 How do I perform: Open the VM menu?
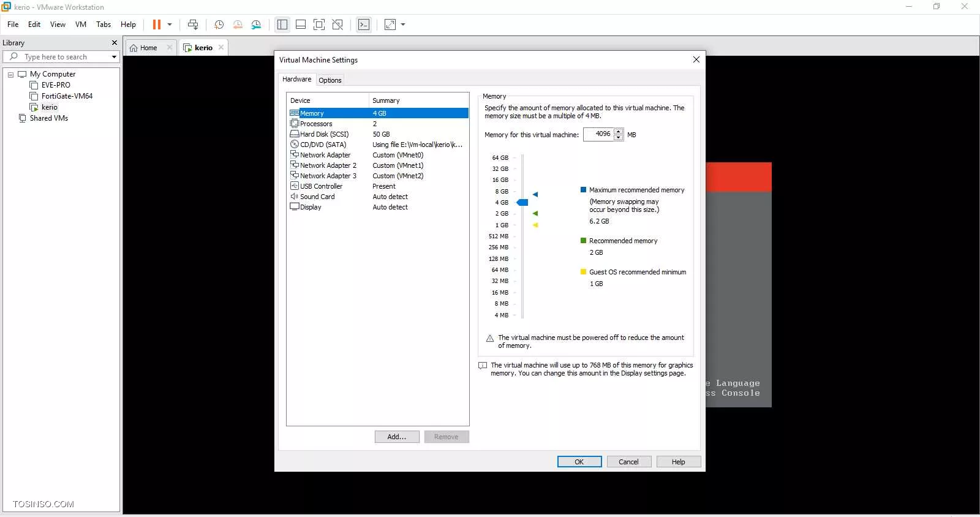pos(81,25)
